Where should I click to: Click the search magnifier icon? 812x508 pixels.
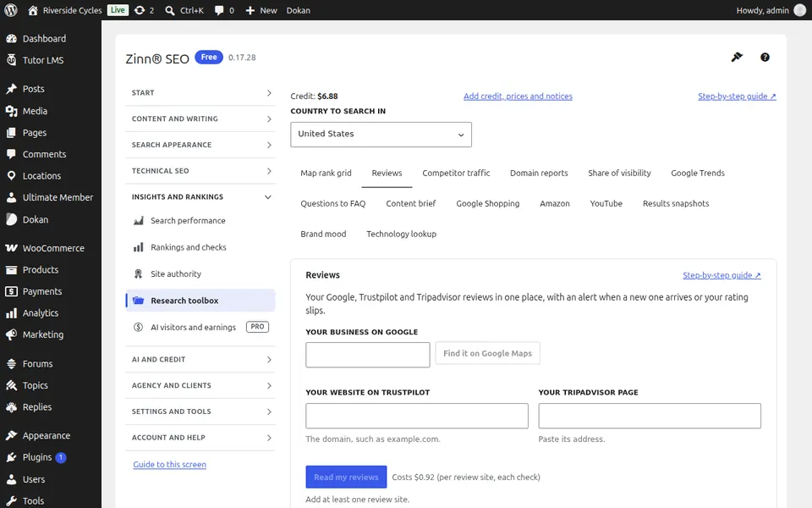(170, 10)
